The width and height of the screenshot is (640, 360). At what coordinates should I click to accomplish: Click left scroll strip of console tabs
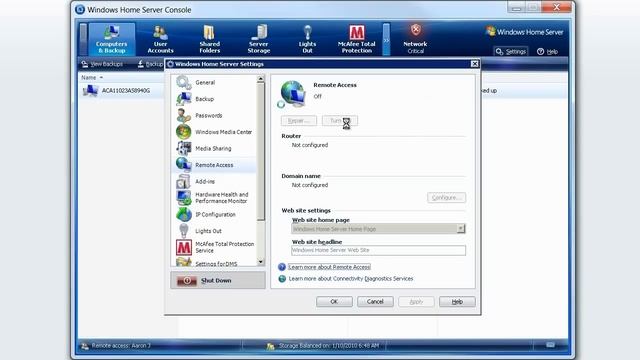click(x=83, y=39)
